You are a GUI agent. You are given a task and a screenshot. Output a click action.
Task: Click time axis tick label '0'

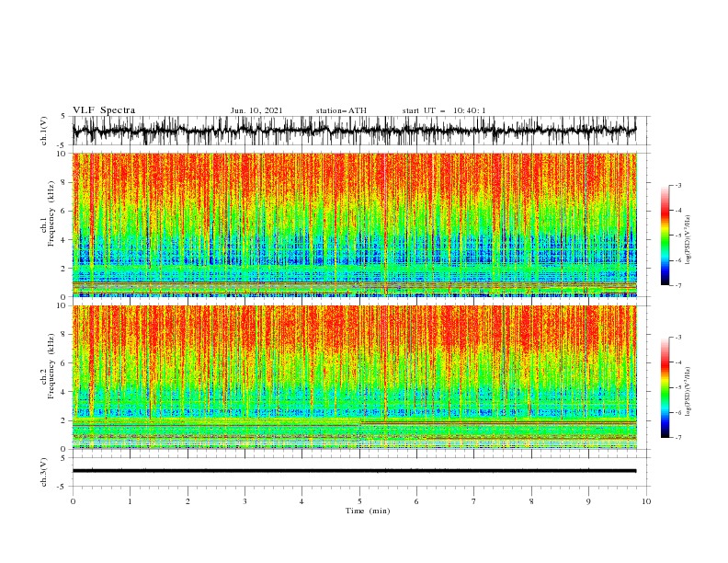73,501
